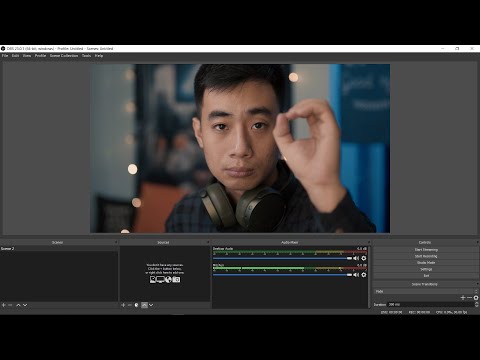
Task: Open transition properties with the gear icon
Action: [x=476, y=298]
